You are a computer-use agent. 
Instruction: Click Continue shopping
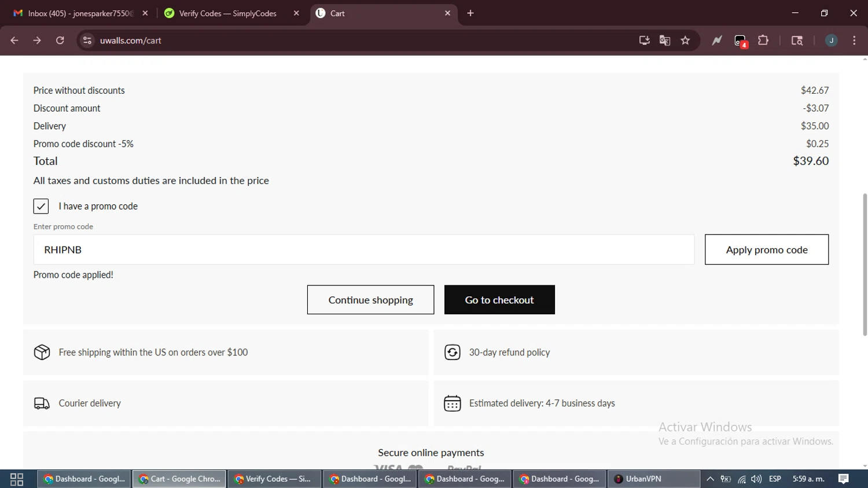coord(370,300)
